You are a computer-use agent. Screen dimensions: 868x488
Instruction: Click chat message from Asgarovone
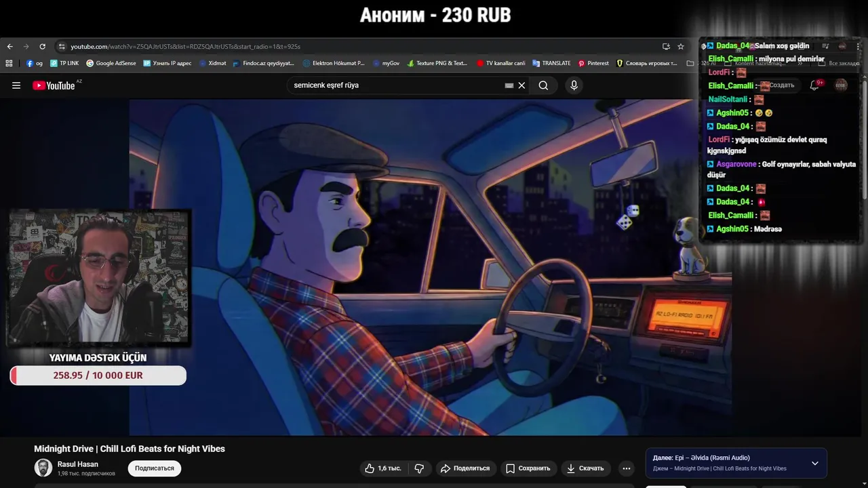click(x=781, y=169)
